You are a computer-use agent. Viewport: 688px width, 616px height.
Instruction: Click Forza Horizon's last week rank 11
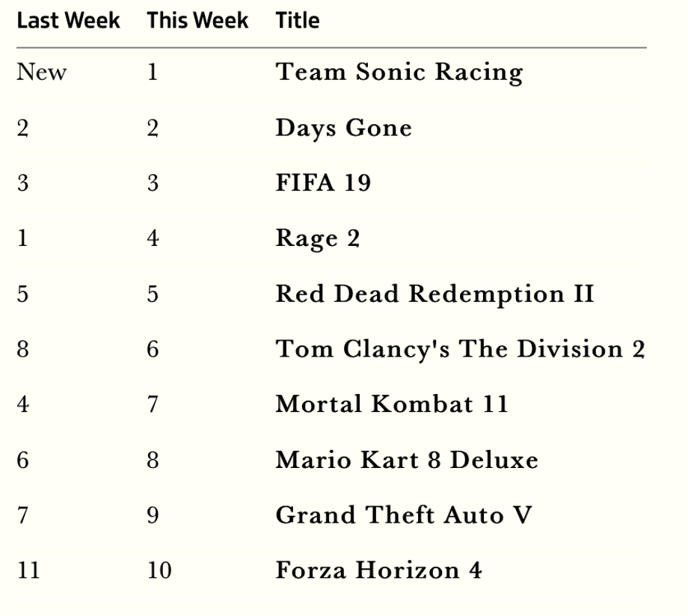click(28, 571)
